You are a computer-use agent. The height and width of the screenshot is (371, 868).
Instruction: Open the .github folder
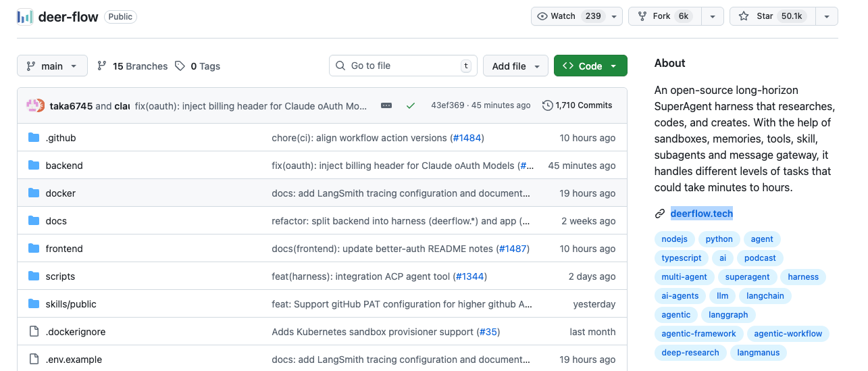[x=61, y=138]
